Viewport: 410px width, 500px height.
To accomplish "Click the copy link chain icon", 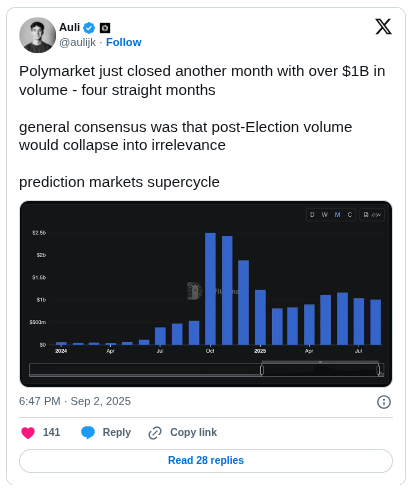I will 155,433.
